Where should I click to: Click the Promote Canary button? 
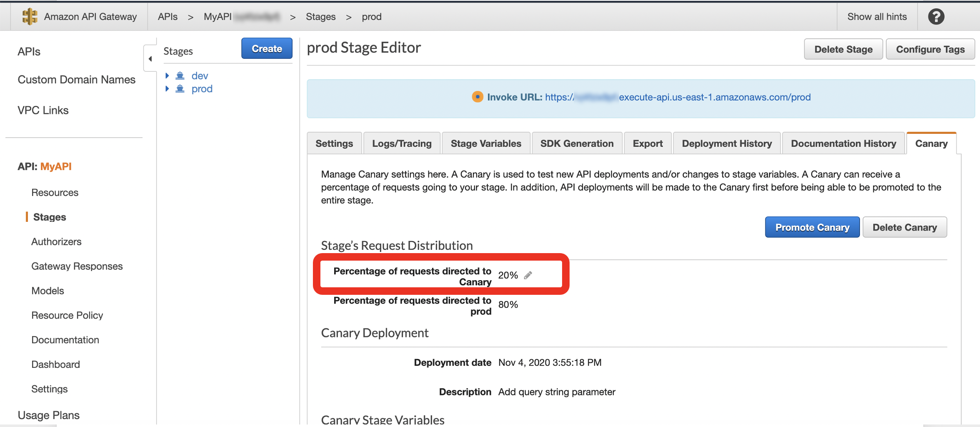812,227
